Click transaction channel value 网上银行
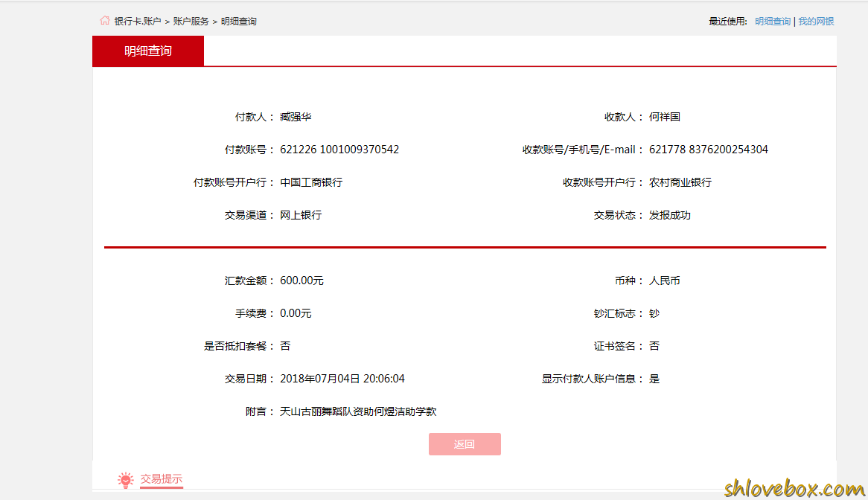 (301, 214)
